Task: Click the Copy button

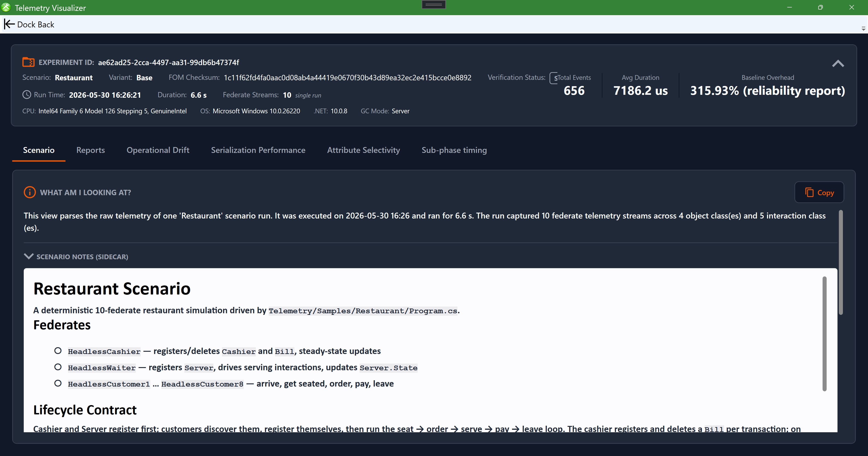Action: [x=819, y=192]
